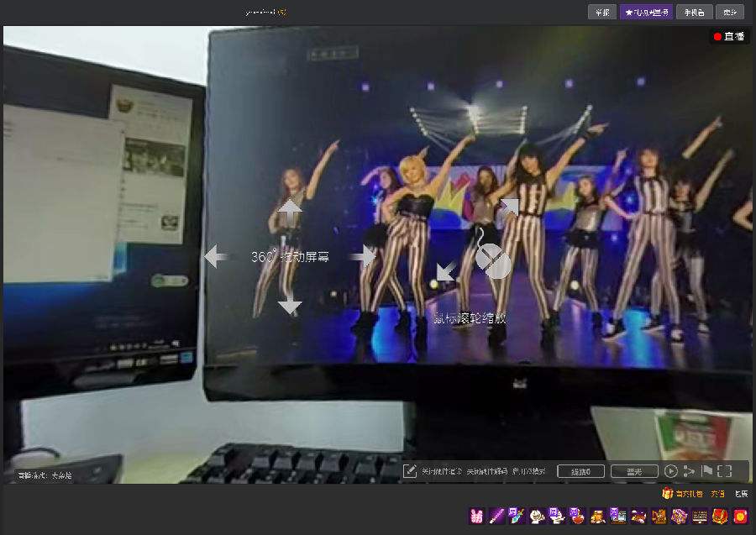Click the red 直播 live indicator
Image resolution: width=756 pixels, height=535 pixels.
729,37
